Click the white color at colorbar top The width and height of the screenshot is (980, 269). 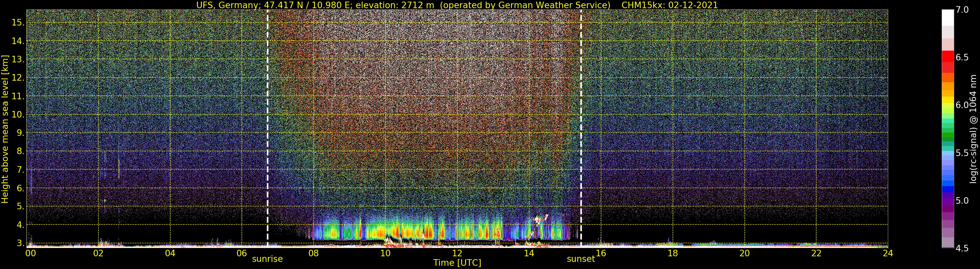948,18
